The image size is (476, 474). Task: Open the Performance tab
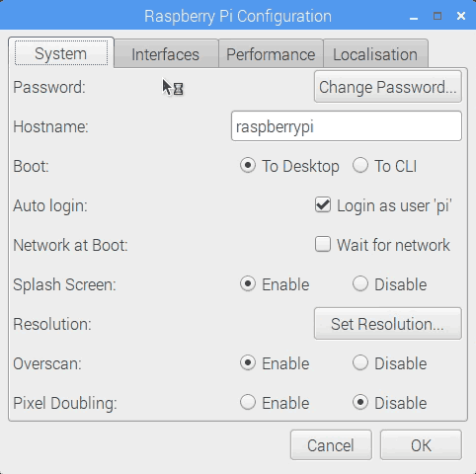tap(271, 54)
